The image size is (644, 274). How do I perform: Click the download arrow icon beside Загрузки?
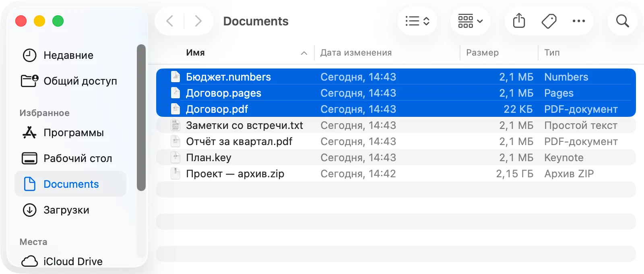(29, 210)
